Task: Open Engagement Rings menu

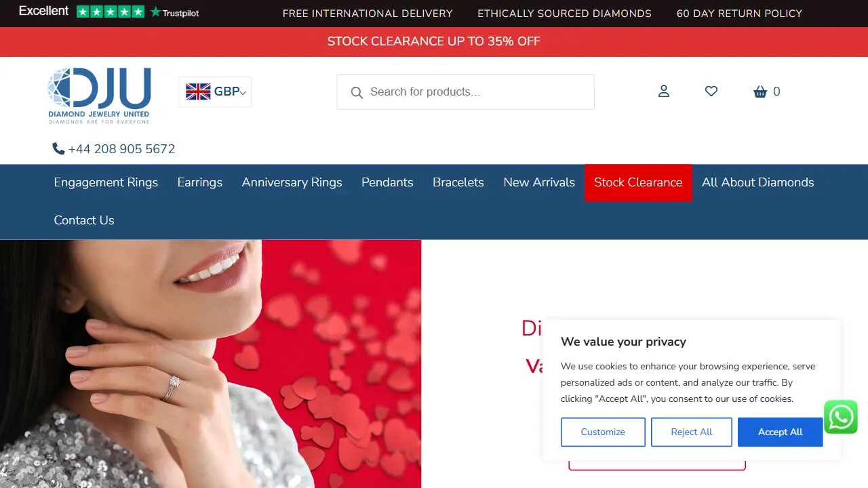Action: tap(106, 182)
